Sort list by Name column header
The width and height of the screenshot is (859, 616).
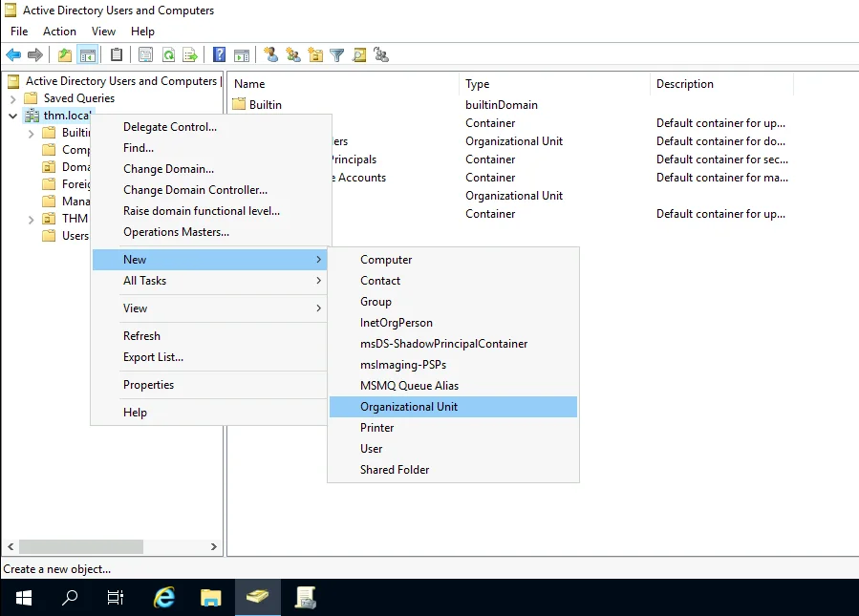tap(343, 84)
